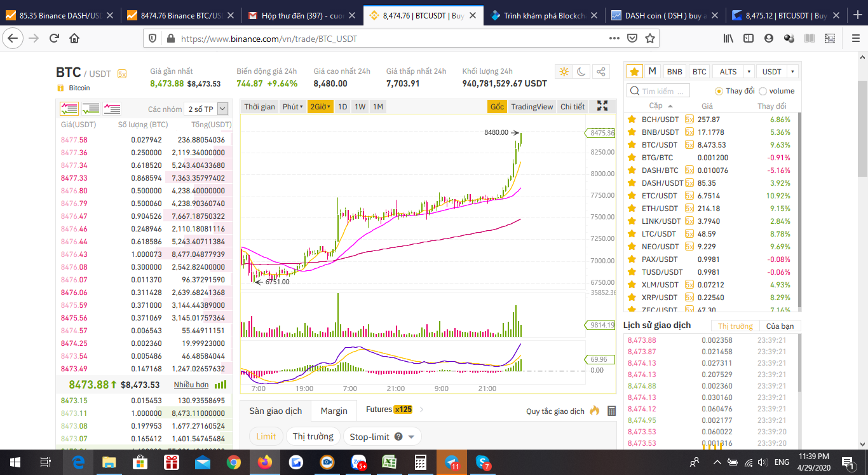
Task: Toggle favorite star for ETC/USDT
Action: [x=632, y=195]
